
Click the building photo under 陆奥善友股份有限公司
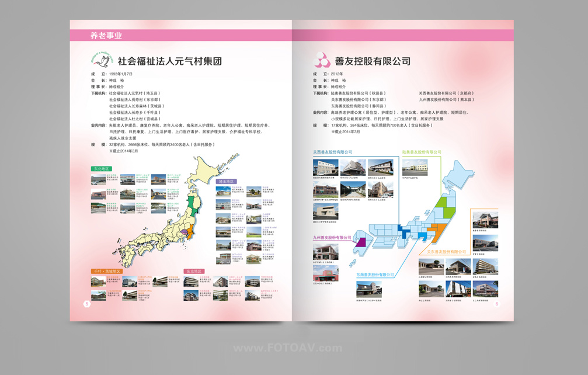[415, 167]
